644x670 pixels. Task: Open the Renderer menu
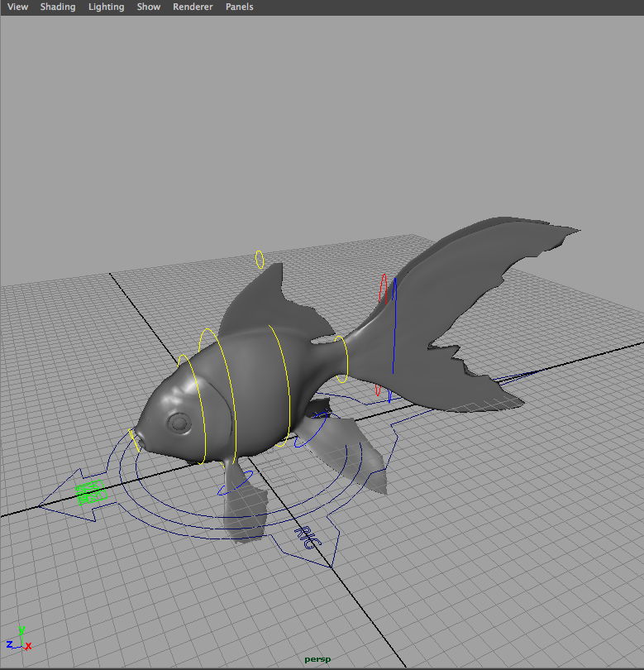[x=193, y=7]
